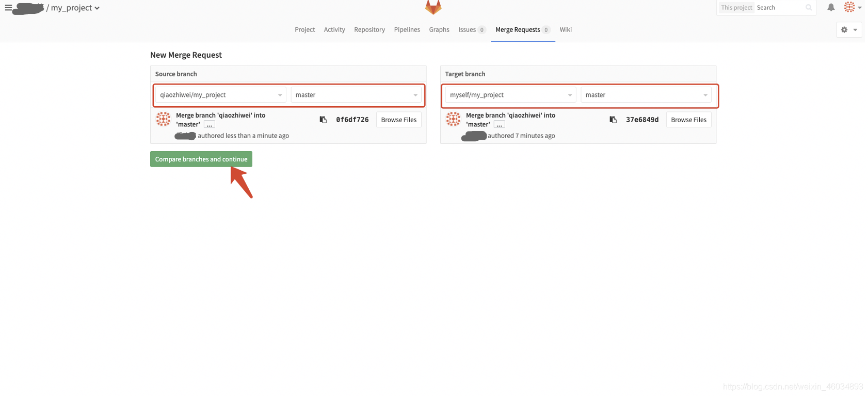Open the notifications bell
868x396 pixels.
(x=831, y=7)
